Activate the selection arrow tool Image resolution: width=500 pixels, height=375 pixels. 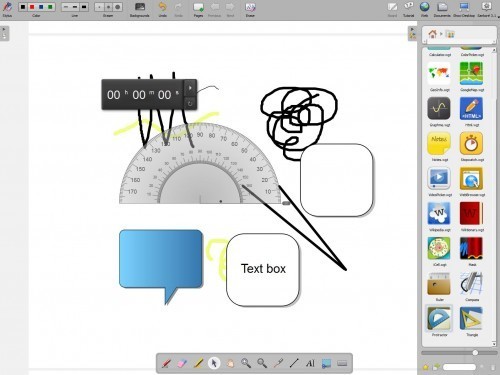click(214, 363)
